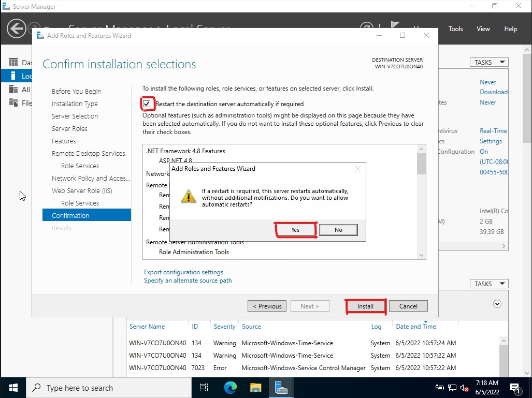
Task: Close the restart confirmation dialog
Action: pos(357,169)
